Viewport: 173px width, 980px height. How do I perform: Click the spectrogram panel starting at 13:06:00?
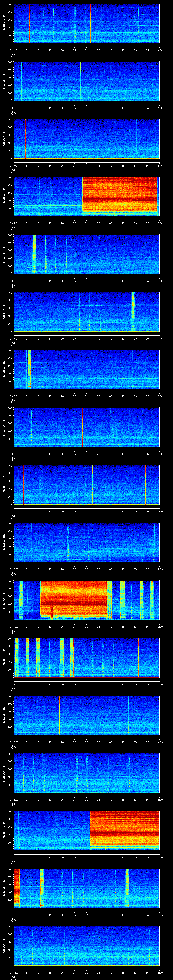(x=86, y=312)
